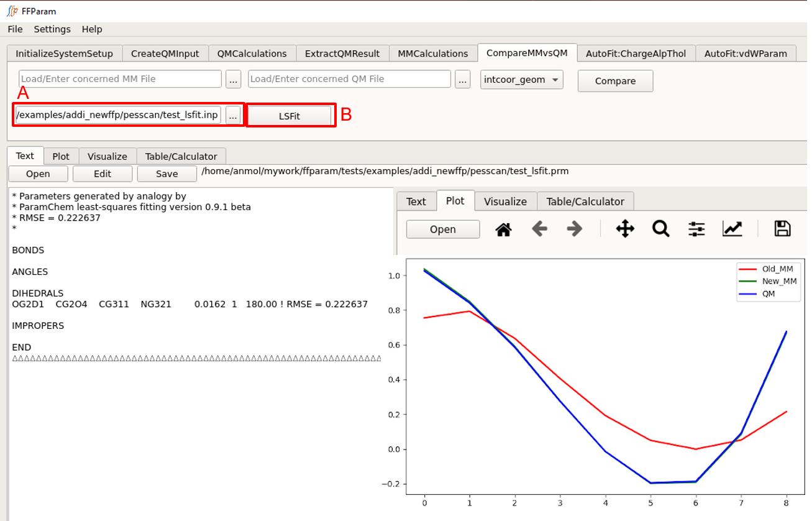Viewport: 812px width, 521px height.
Task: Click the Save button
Action: pos(167,174)
